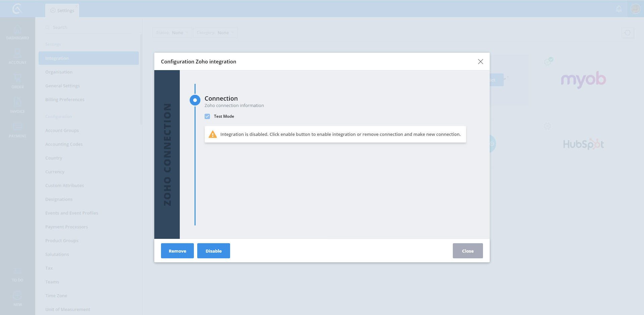
Task: Toggle the Test Mode checkbox
Action: [207, 116]
